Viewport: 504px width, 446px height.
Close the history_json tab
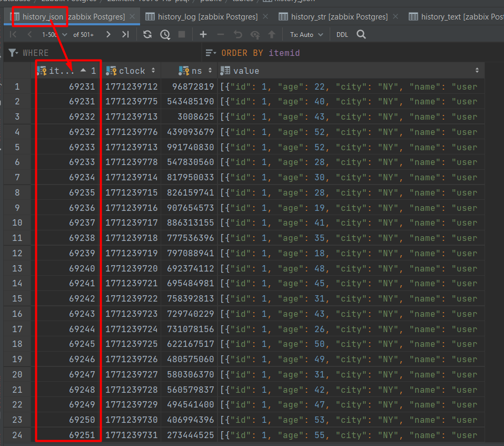(132, 17)
